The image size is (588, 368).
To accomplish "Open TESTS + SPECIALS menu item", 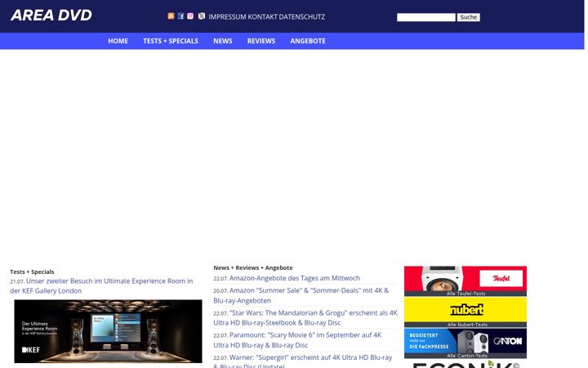I will 171,41.
